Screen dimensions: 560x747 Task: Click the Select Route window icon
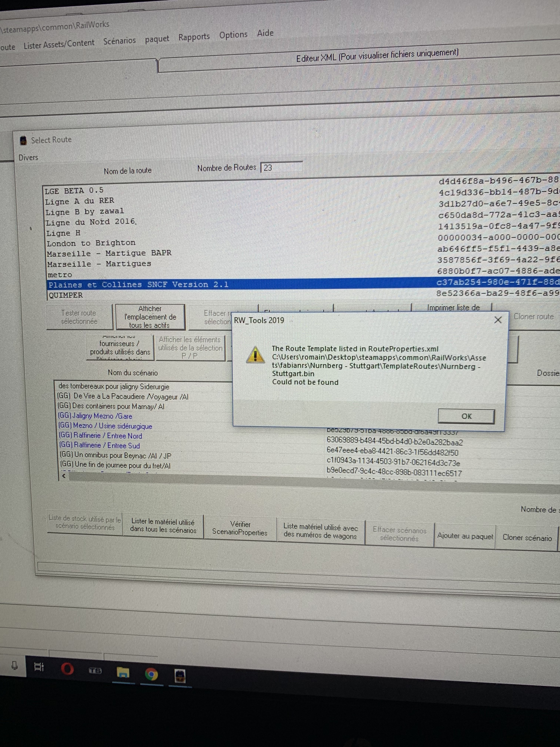point(23,140)
